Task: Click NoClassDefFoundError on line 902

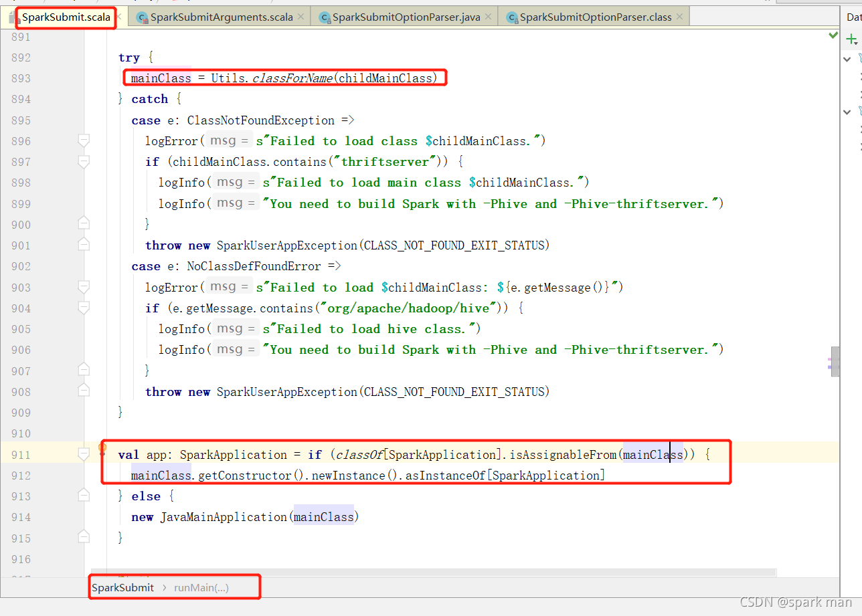Action: tap(254, 266)
